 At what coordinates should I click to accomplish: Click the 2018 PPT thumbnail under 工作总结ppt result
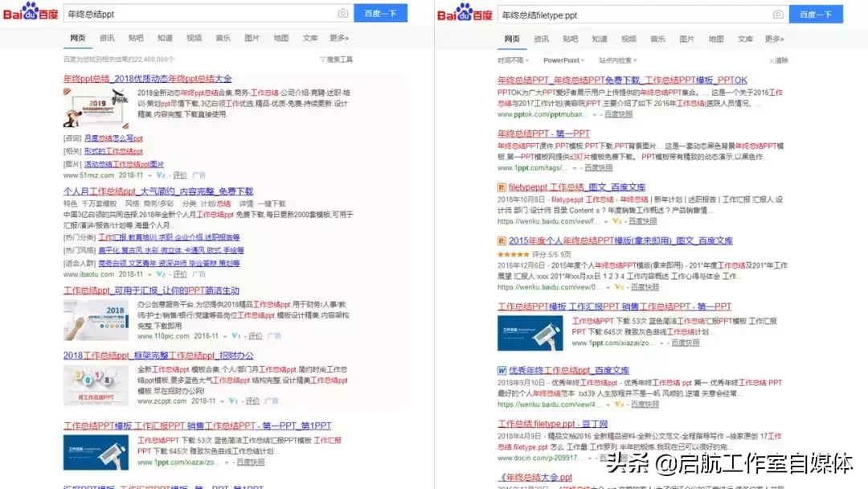(x=96, y=318)
